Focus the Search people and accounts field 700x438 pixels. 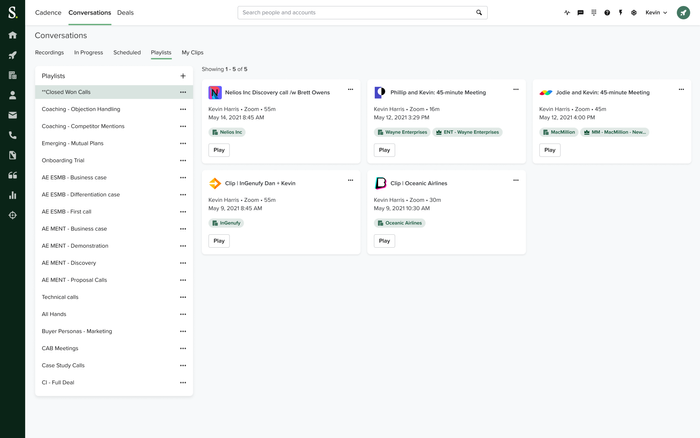tap(362, 13)
